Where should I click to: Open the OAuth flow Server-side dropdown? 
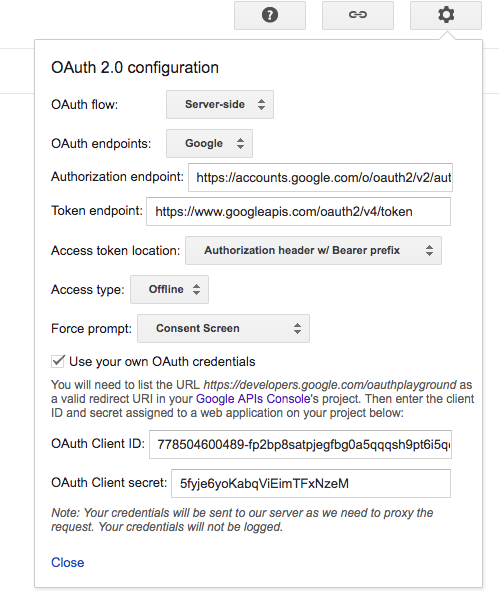[220, 104]
